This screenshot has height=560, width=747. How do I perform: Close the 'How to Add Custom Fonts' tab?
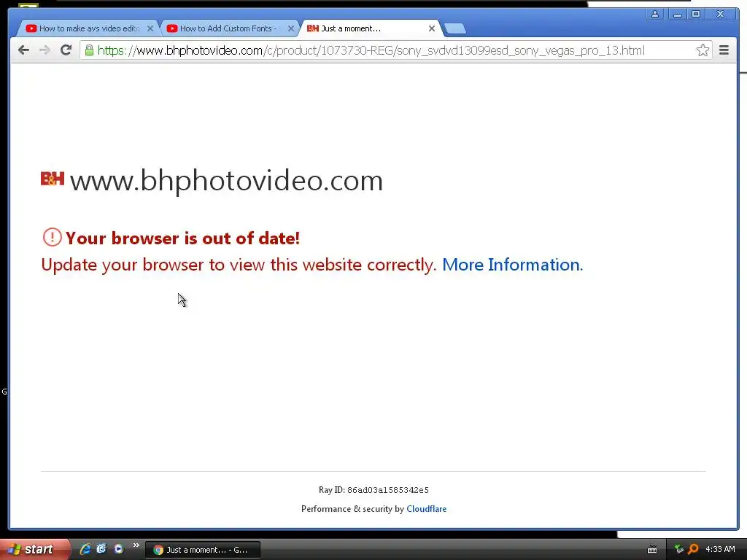pos(290,28)
